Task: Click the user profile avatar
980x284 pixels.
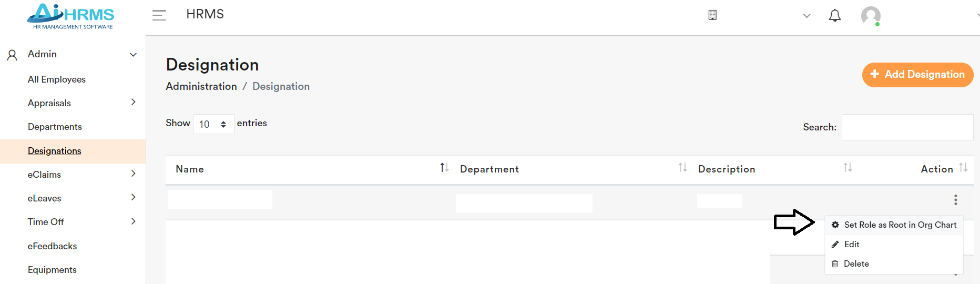Action: [871, 16]
